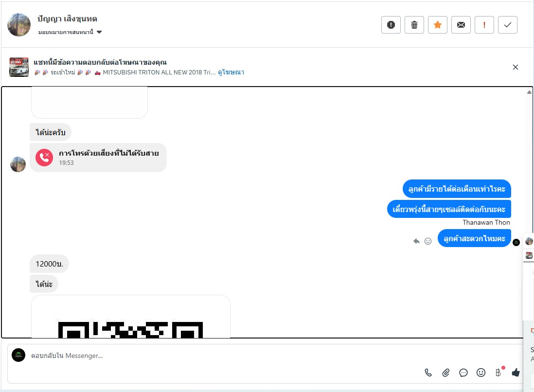Mark conversation unread with envelope icon
The width and height of the screenshot is (534, 392).
tap(461, 25)
